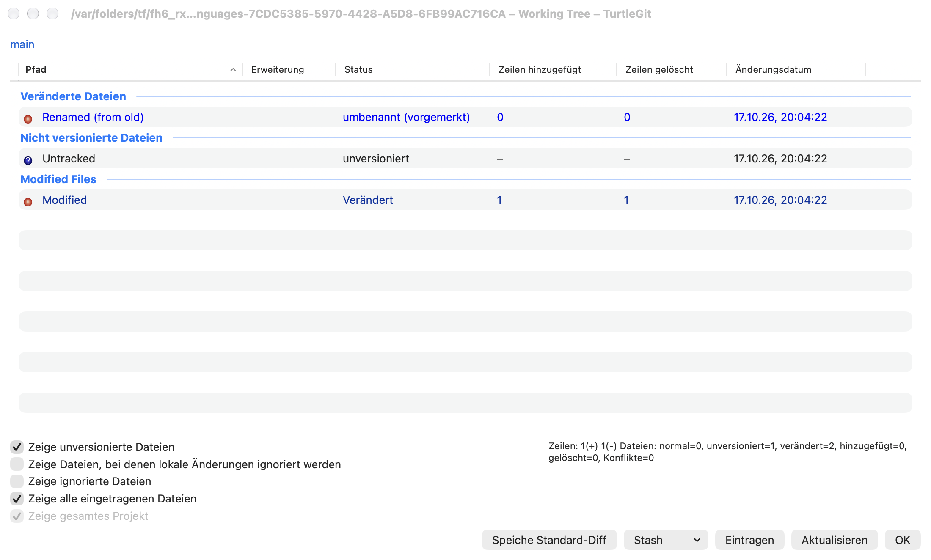Collapse the 'Veränderte Dateien' group header
931x560 pixels.
[73, 96]
